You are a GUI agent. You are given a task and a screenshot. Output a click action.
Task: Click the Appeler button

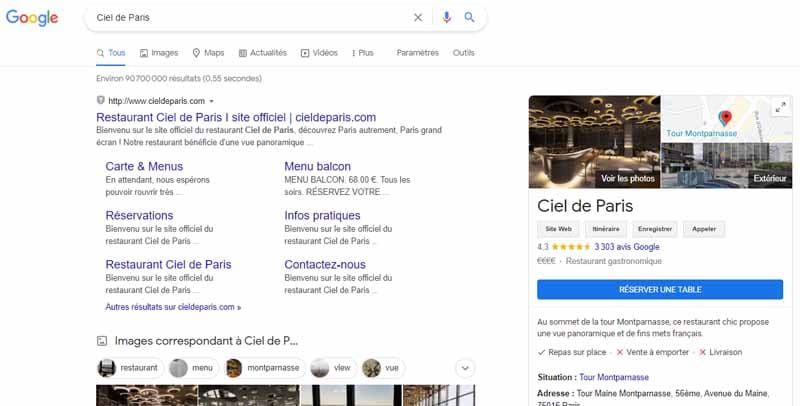704,229
